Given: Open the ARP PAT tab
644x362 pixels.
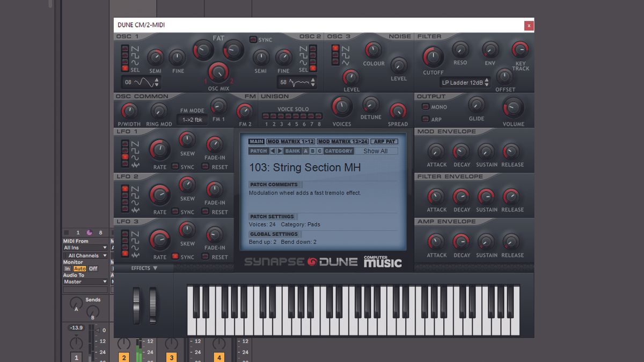Looking at the screenshot, I should coord(385,141).
